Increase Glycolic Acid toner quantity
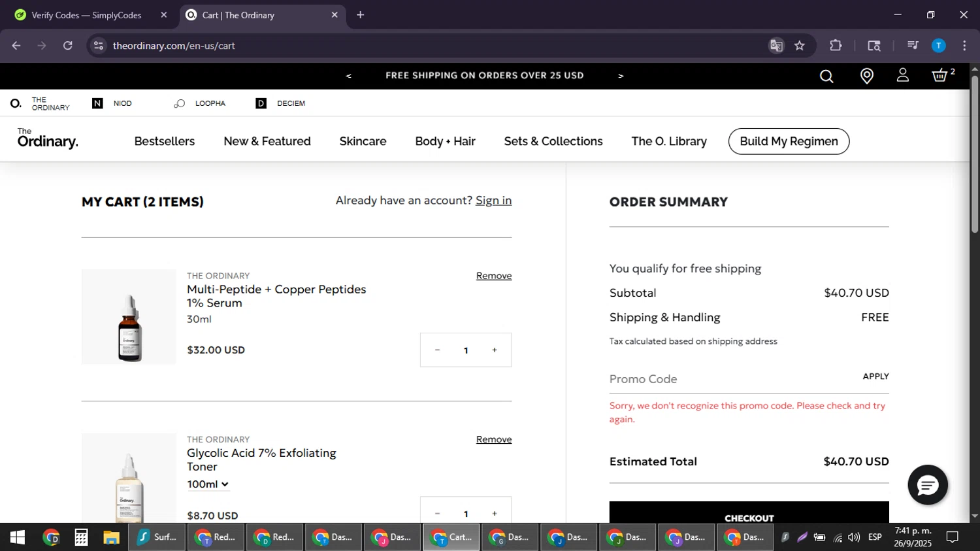Screen dimensions: 980x551 (x=495, y=514)
